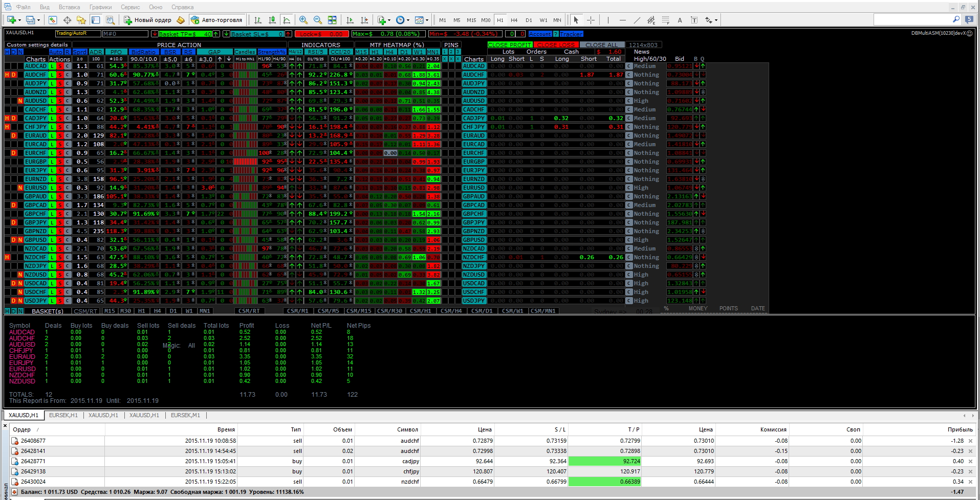980x500 pixels.
Task: Open the new chart dropdown arrow
Action: [19, 20]
